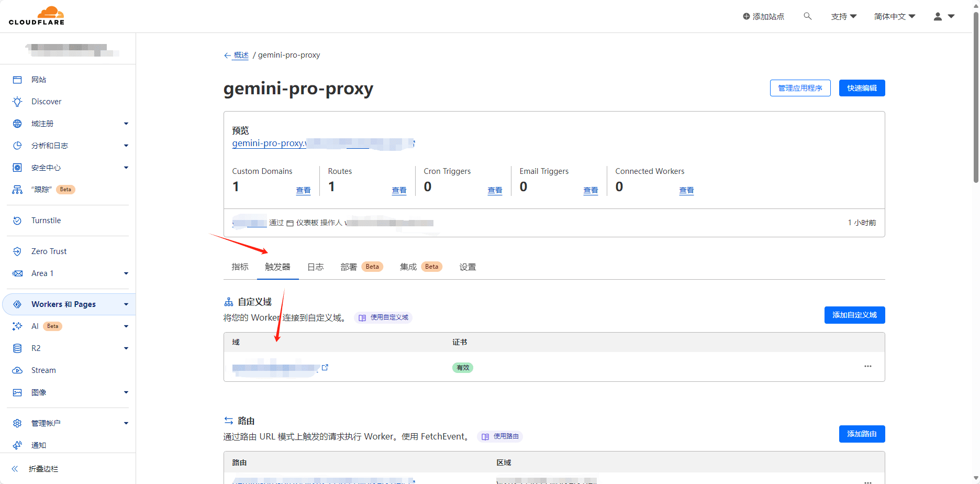980x484 pixels.
Task: Click the R2 storage icon
Action: [x=17, y=348]
